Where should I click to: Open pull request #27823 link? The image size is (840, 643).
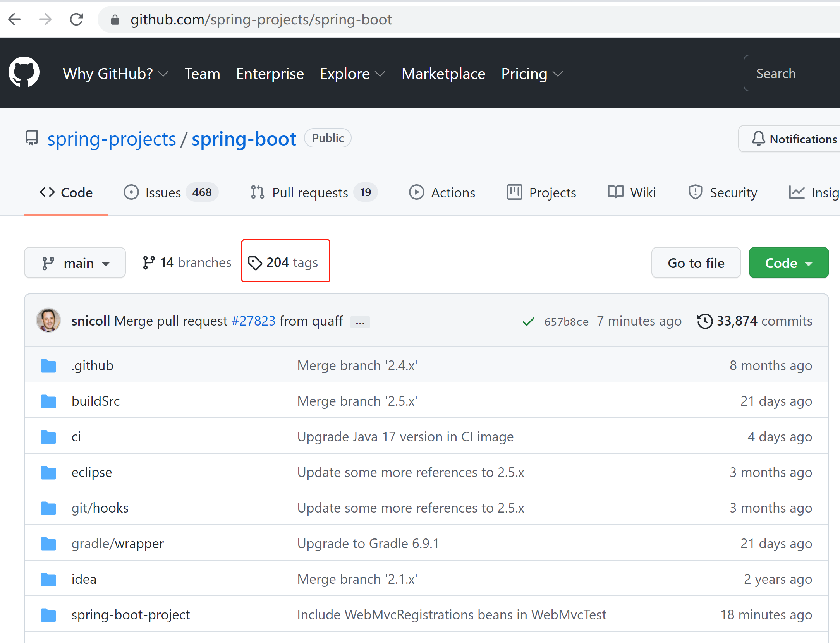pos(253,321)
